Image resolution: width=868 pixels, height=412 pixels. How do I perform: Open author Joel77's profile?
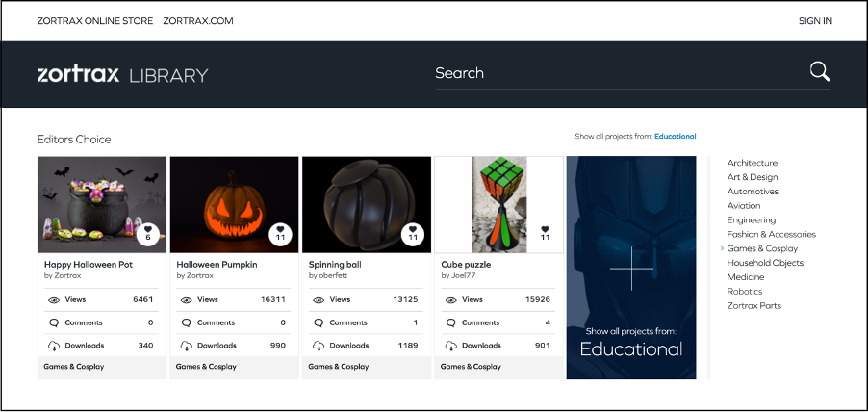pos(463,275)
